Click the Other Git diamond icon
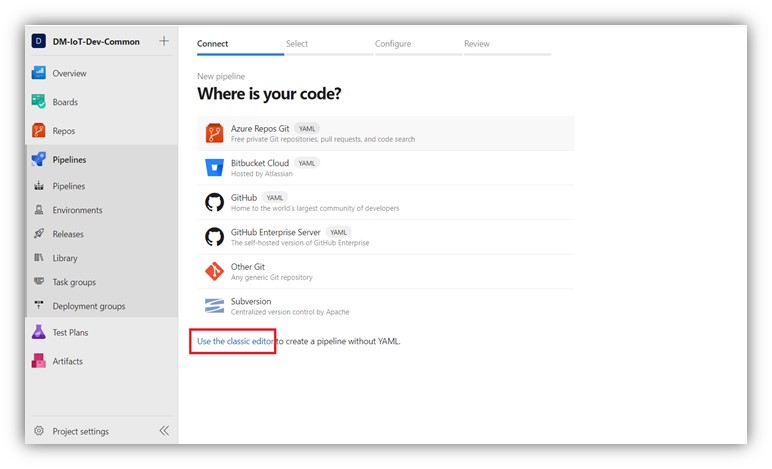 coord(214,271)
